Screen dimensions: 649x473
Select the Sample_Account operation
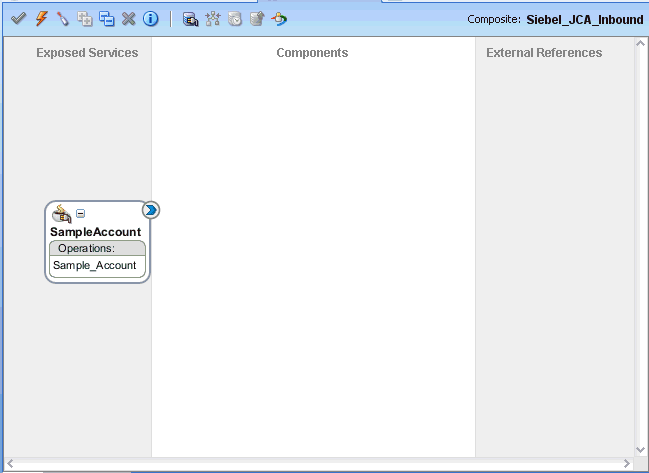coord(95,265)
